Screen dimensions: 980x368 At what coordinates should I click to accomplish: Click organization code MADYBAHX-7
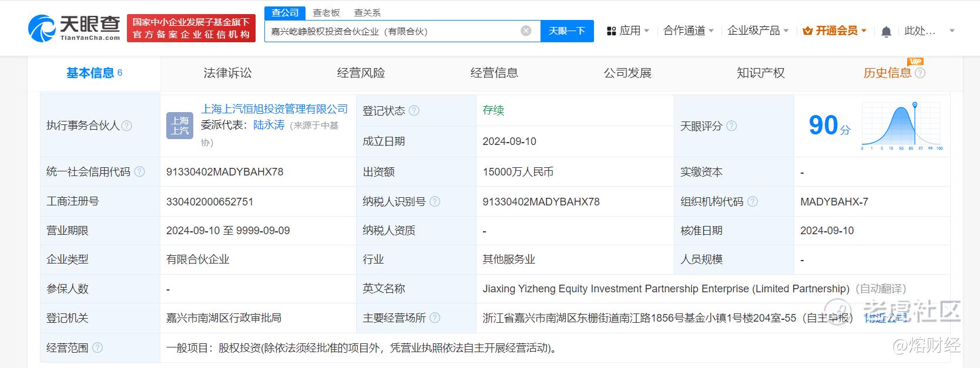click(834, 201)
